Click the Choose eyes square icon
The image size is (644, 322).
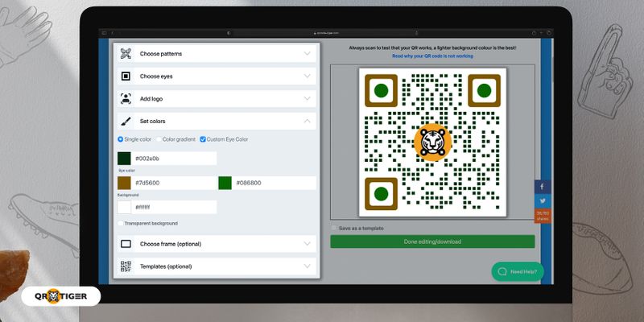126,76
